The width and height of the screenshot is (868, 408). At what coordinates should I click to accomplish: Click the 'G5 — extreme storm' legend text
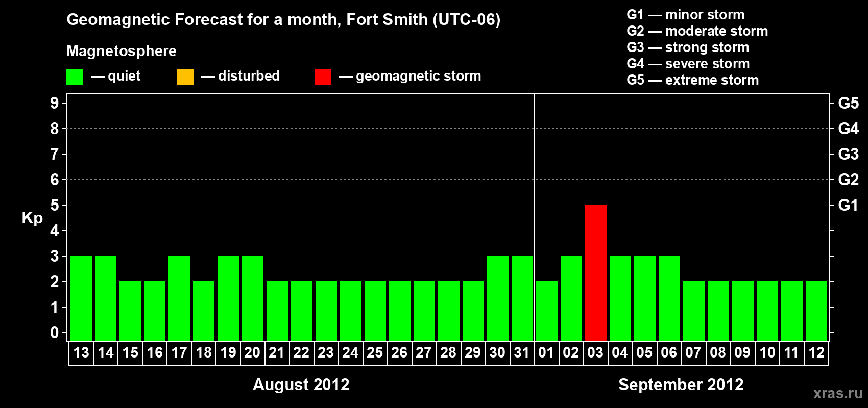click(x=693, y=80)
